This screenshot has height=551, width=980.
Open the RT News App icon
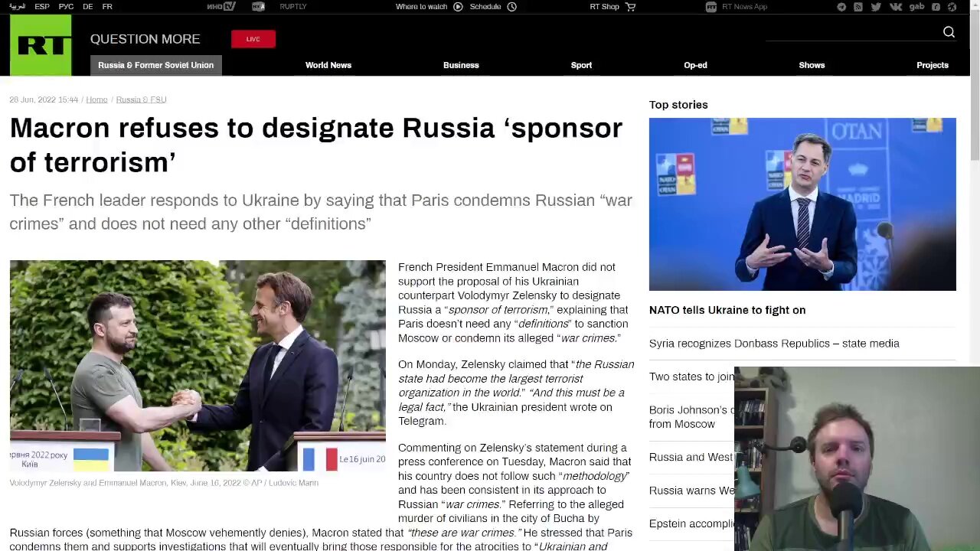click(711, 7)
